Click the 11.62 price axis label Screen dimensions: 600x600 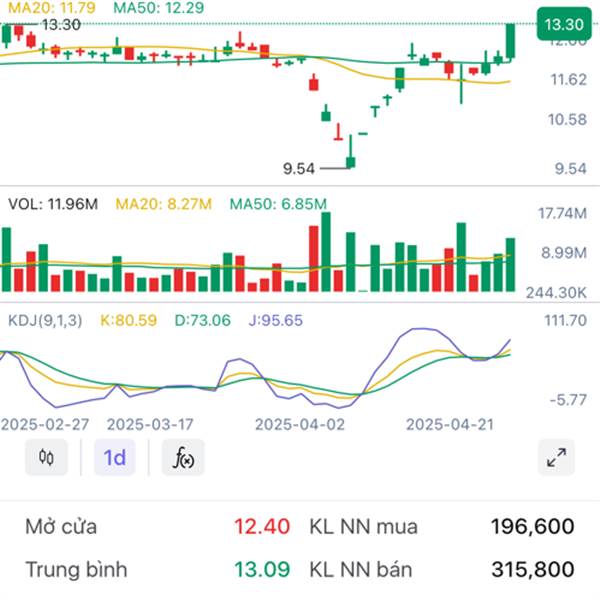(569, 80)
